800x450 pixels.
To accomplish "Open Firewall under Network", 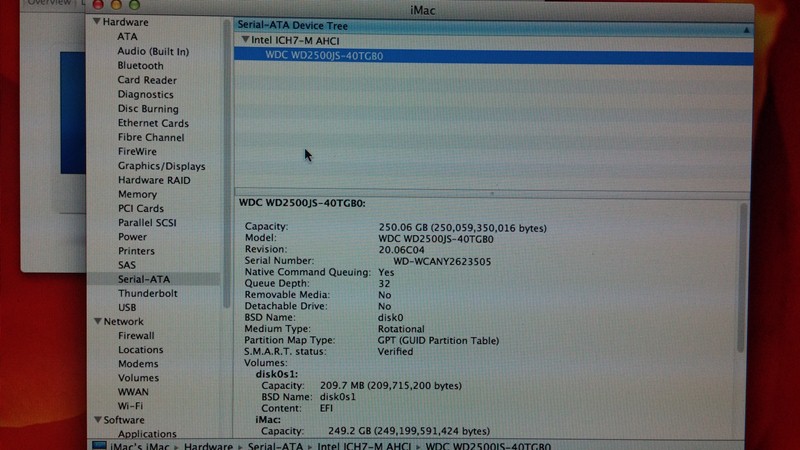I will pyautogui.click(x=136, y=336).
